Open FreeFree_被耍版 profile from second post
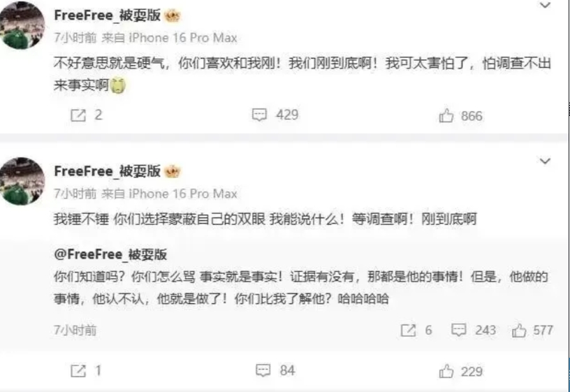This screenshot has width=570, height=392. [x=108, y=171]
